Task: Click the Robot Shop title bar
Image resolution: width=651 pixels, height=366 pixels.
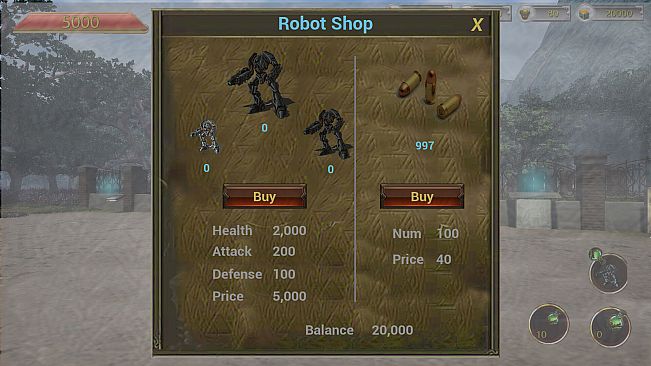Action: pos(325,24)
